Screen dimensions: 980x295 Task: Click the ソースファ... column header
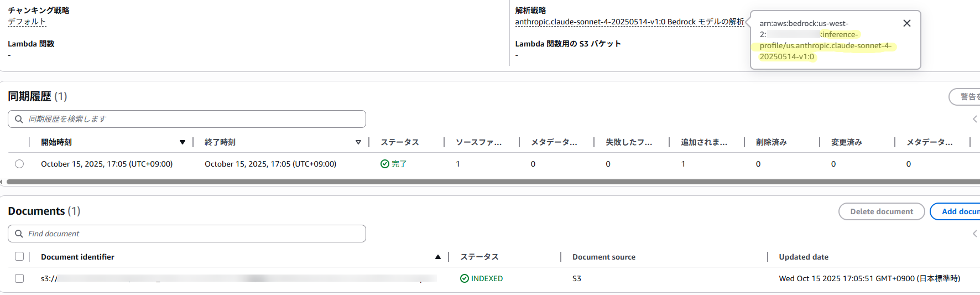[x=479, y=142]
